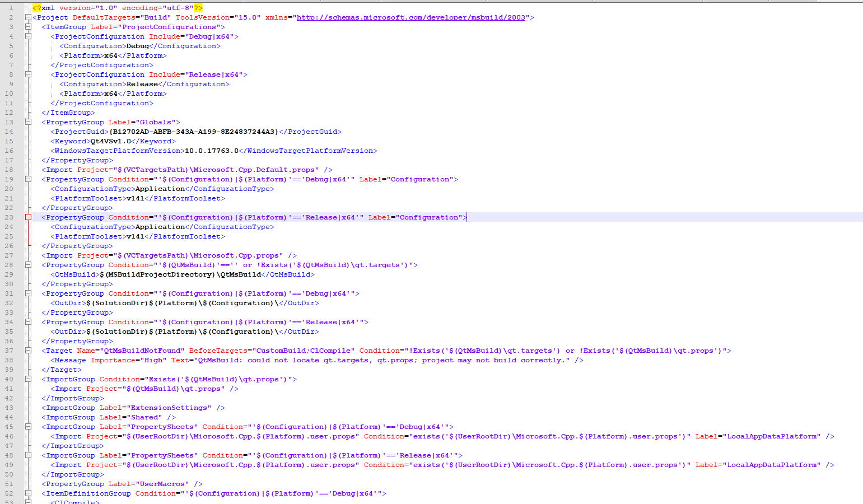The width and height of the screenshot is (863, 504).
Task: Collapse the Debug Configuration PropertyGroup fold marker
Action: [28, 179]
